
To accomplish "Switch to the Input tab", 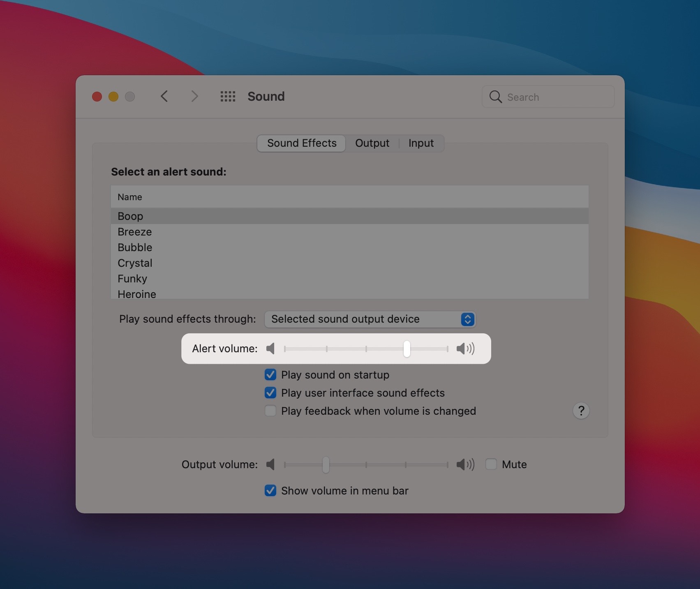I will (421, 143).
